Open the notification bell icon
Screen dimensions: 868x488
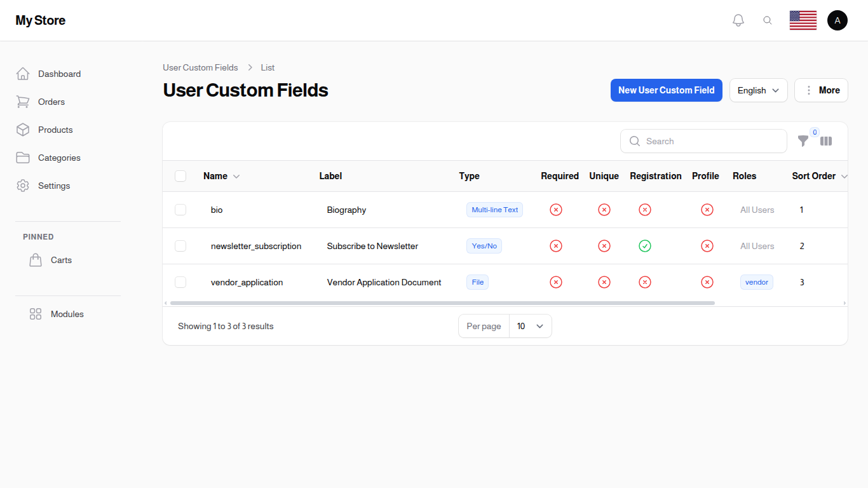coord(738,20)
